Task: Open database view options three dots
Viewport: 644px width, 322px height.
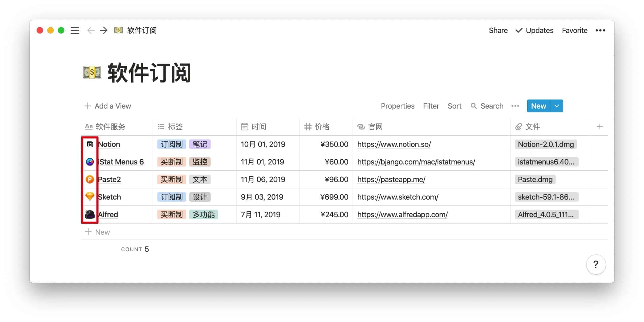Action: pos(515,106)
